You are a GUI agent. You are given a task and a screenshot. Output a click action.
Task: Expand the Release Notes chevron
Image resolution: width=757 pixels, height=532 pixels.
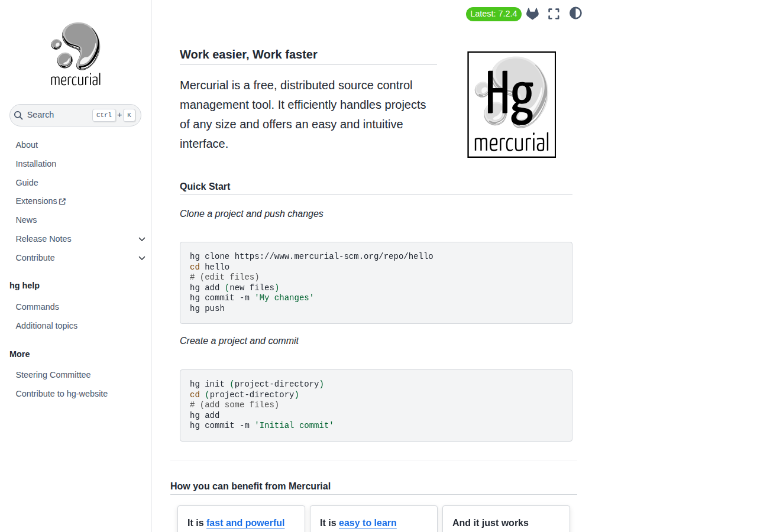(142, 239)
